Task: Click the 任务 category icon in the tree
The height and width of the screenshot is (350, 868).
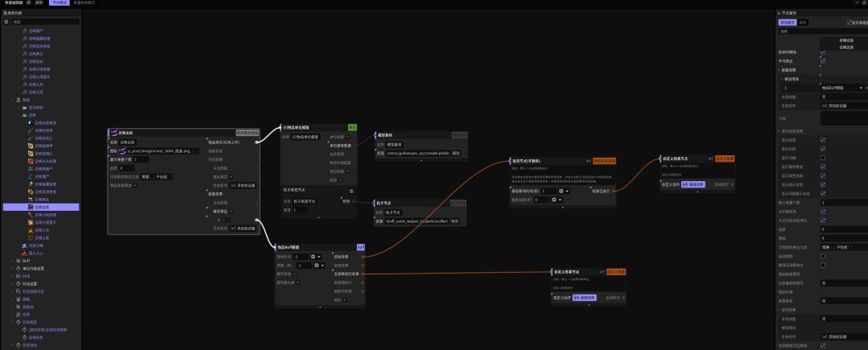Action: click(18, 314)
